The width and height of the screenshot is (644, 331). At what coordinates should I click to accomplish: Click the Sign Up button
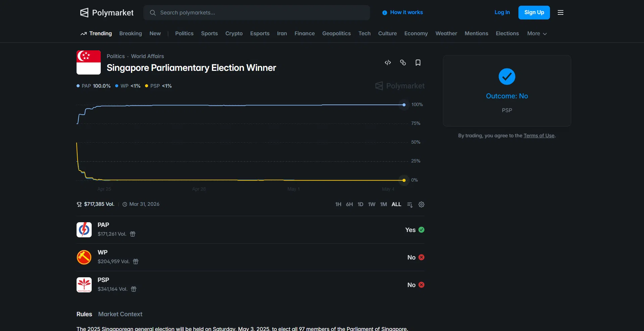pyautogui.click(x=534, y=12)
